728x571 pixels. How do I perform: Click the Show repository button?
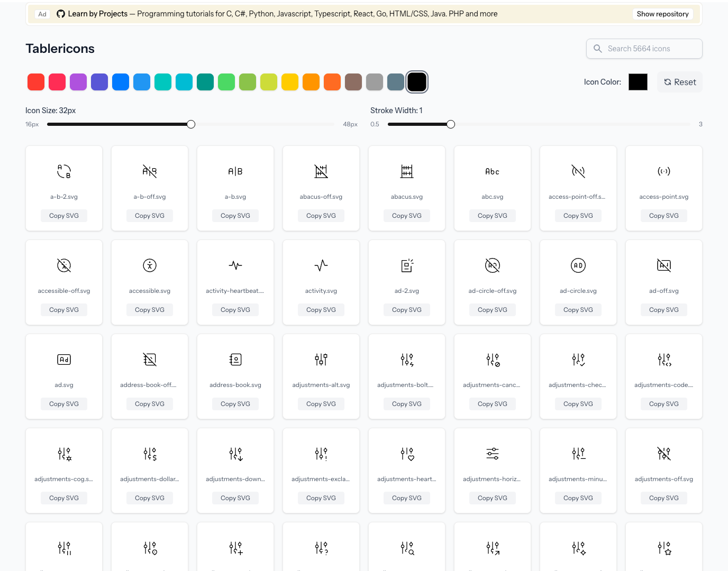click(662, 14)
